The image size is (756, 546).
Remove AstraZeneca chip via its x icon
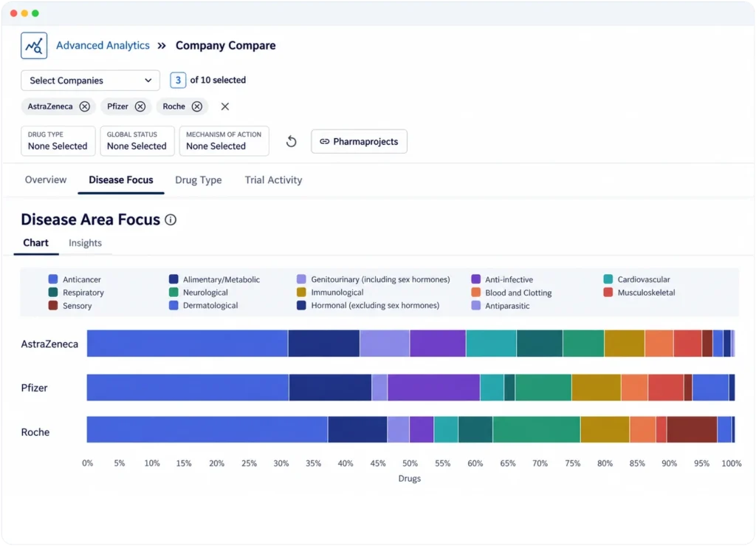point(84,106)
